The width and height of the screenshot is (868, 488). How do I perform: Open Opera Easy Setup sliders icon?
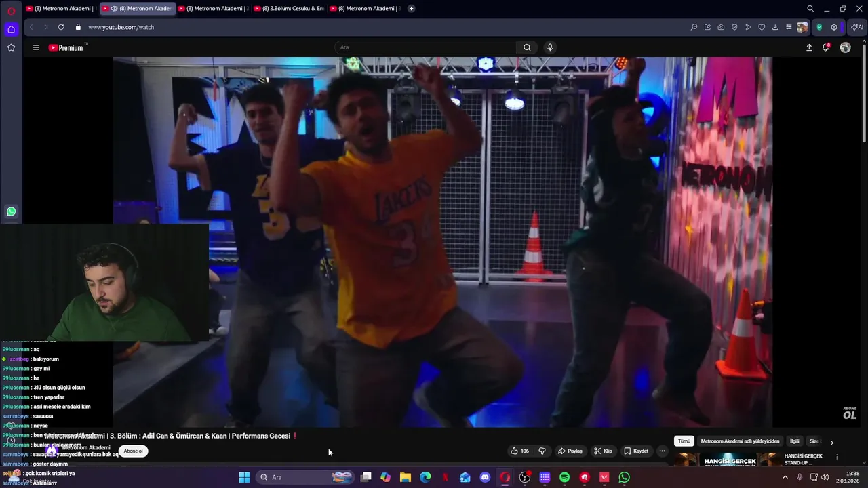pos(789,27)
